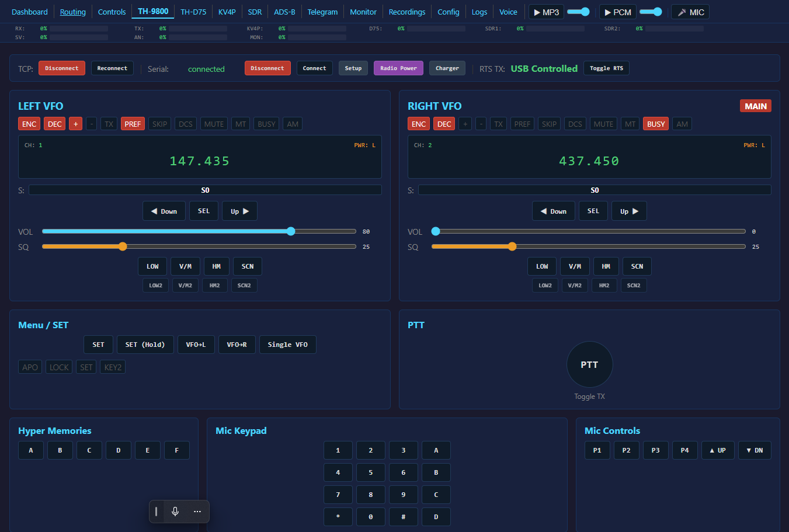
Task: Open serial Setup
Action: (353, 68)
